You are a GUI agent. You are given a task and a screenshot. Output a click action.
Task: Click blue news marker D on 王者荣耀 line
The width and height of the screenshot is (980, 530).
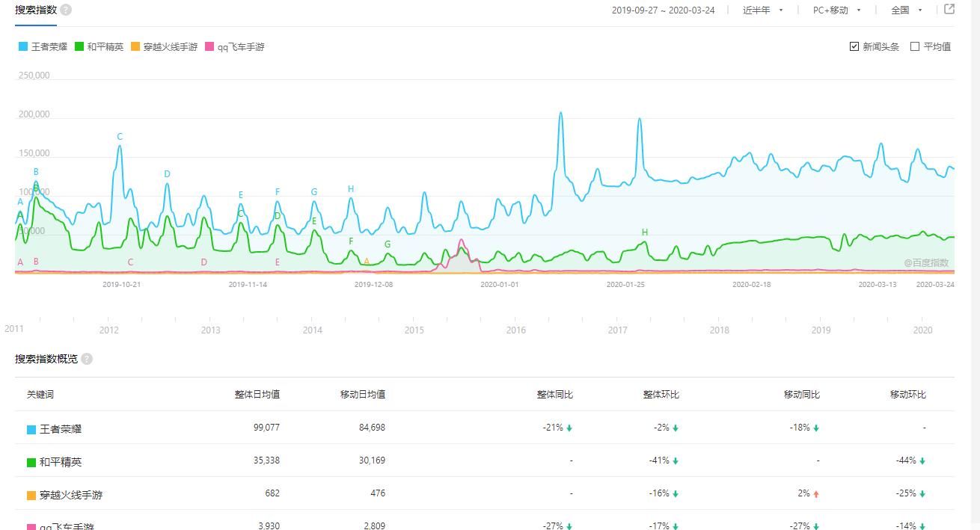(x=167, y=174)
